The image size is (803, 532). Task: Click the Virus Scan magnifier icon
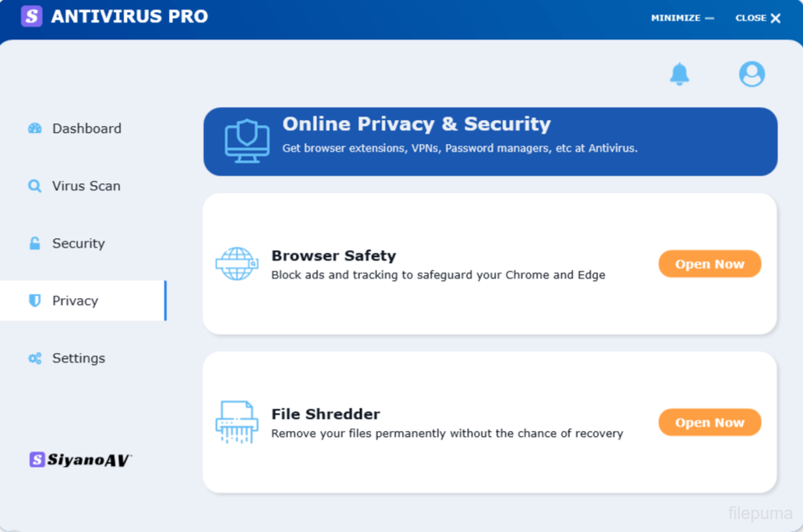click(x=35, y=186)
